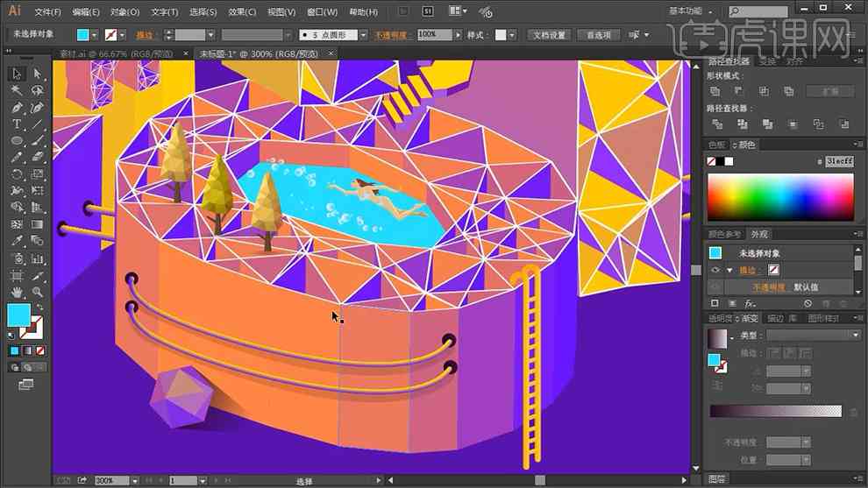This screenshot has width=868, height=488.
Task: Toggle visibility eye of stroke attribute
Action: (715, 270)
